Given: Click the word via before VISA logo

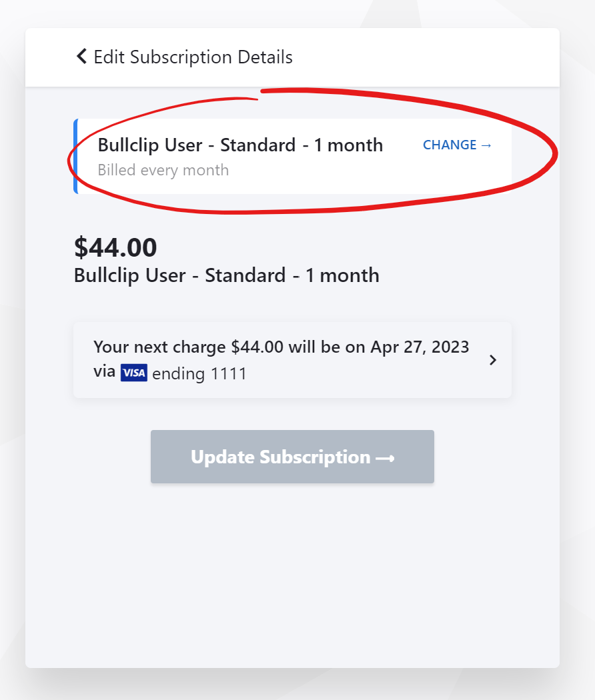Looking at the screenshot, I should point(105,372).
